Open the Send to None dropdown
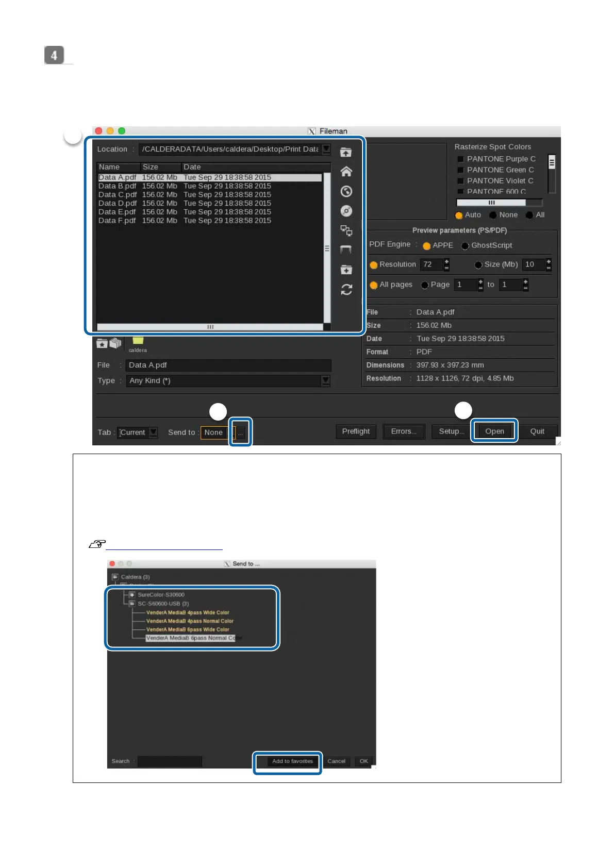Viewport: 614px width, 868px height. point(232,432)
